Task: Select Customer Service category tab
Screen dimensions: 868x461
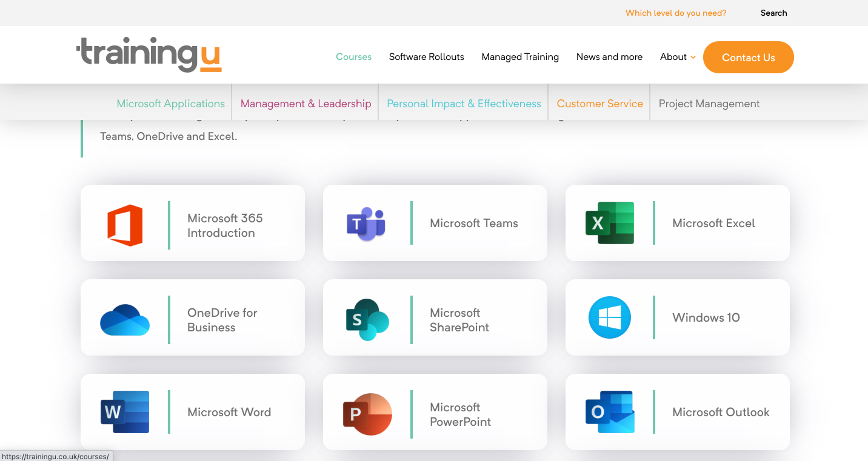Action: click(x=600, y=104)
